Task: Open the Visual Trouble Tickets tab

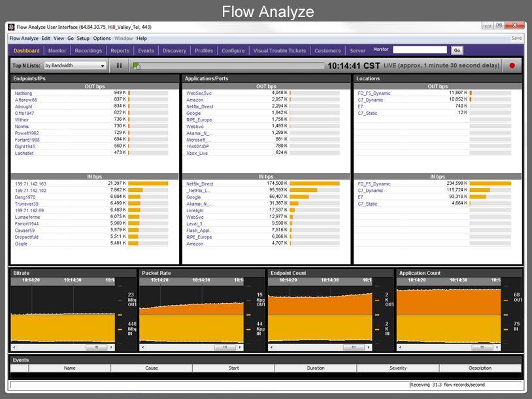Action: pyautogui.click(x=279, y=50)
